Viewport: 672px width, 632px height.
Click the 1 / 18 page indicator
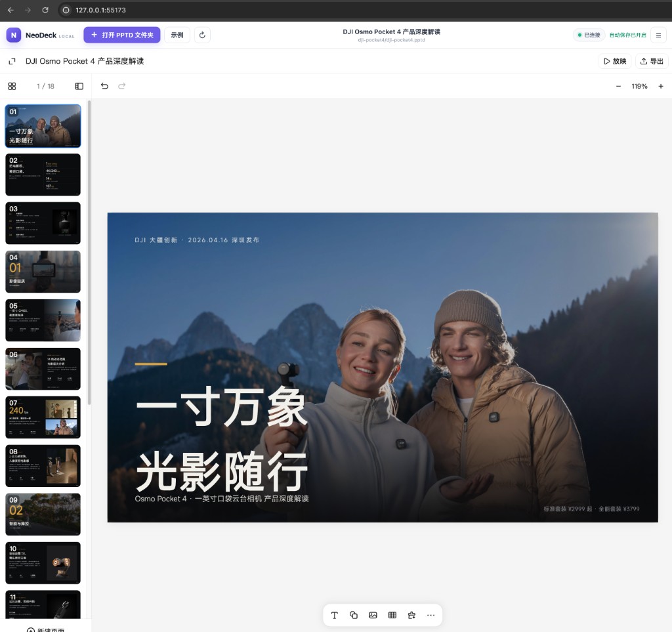click(45, 86)
